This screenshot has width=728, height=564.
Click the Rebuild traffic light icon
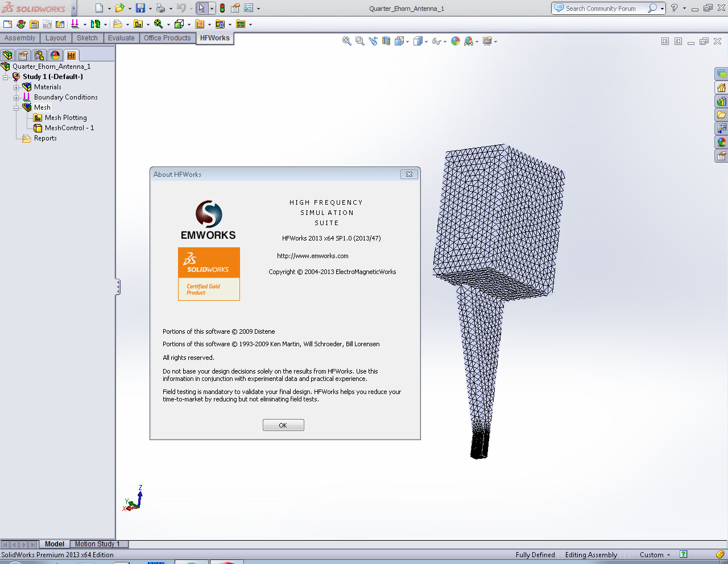pos(222,8)
